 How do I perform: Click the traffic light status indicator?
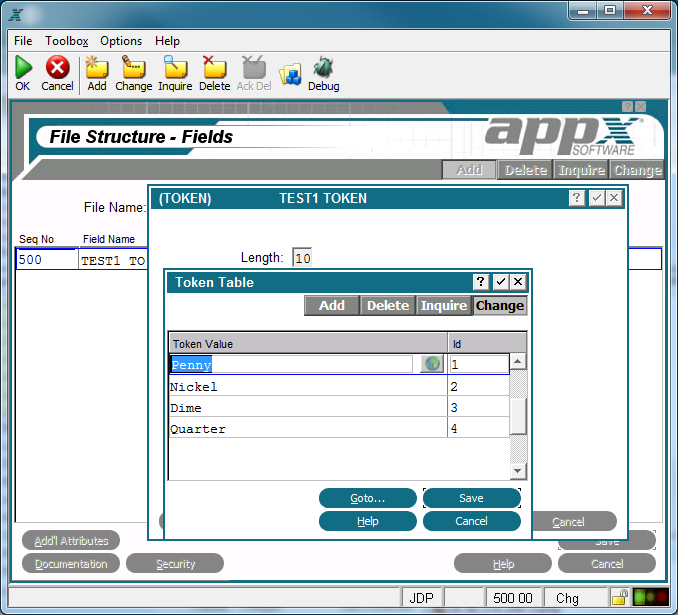[650, 598]
